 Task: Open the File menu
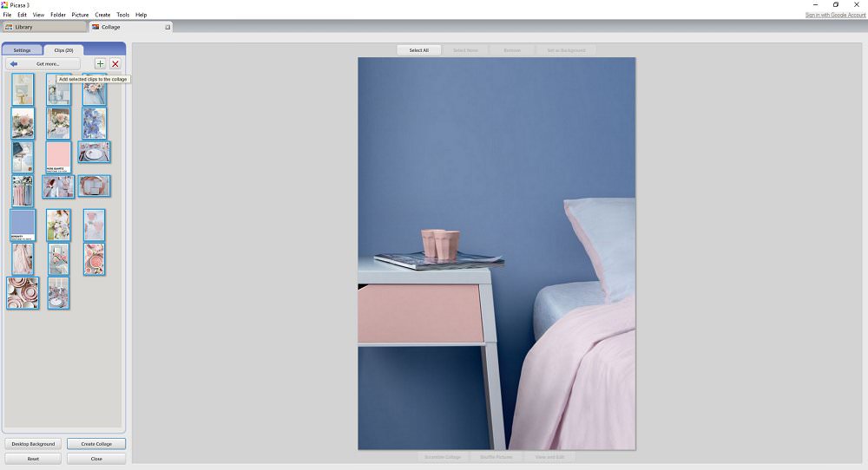(7, 15)
